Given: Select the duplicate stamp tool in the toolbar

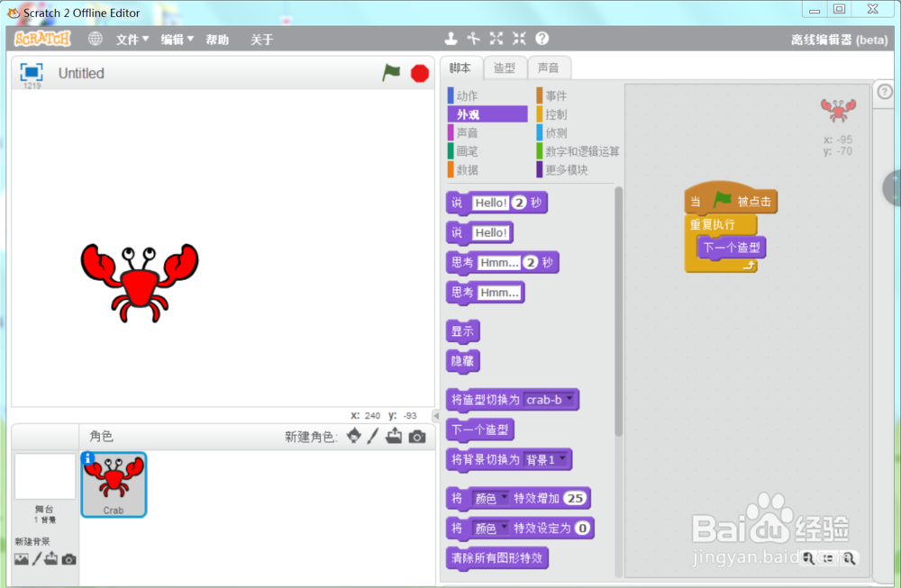Looking at the screenshot, I should [x=452, y=38].
